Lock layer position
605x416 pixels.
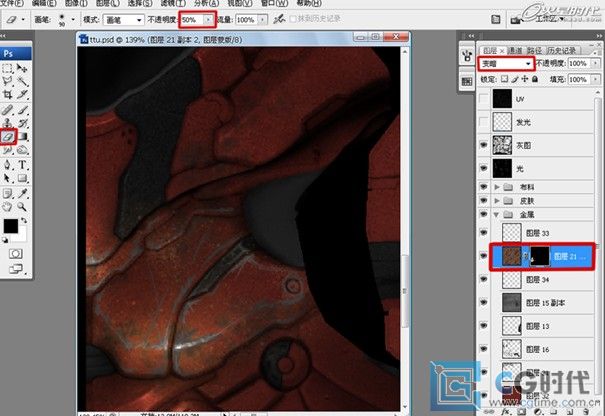(x=524, y=79)
